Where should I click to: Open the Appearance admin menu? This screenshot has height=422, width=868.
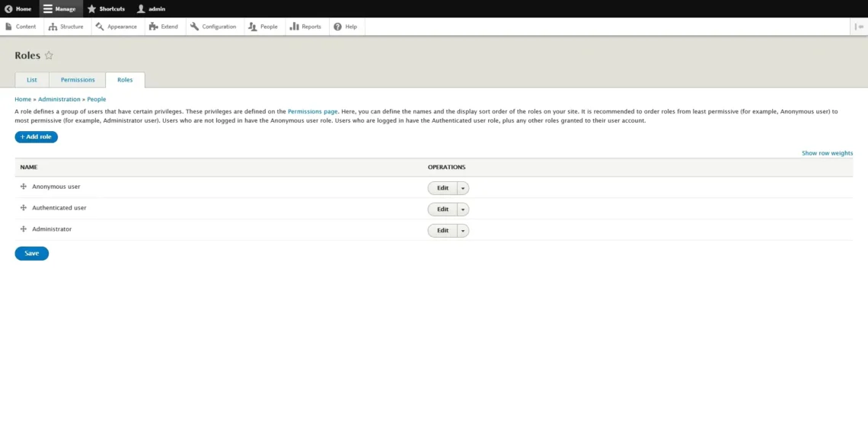pyautogui.click(x=116, y=27)
